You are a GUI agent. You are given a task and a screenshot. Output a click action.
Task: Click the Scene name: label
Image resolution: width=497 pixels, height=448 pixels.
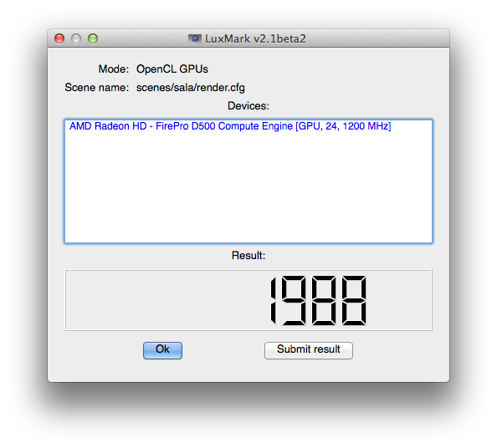click(97, 88)
